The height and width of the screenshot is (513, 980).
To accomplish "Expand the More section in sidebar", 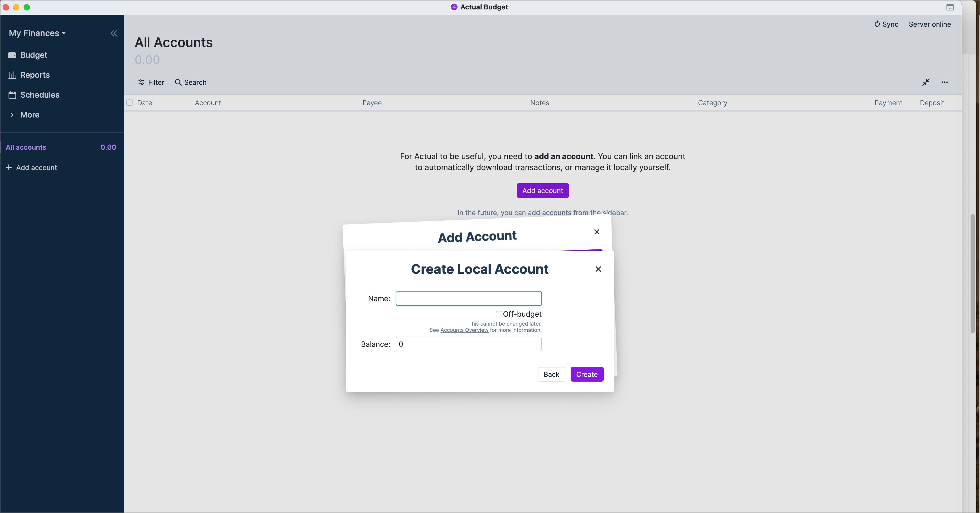I will (29, 115).
